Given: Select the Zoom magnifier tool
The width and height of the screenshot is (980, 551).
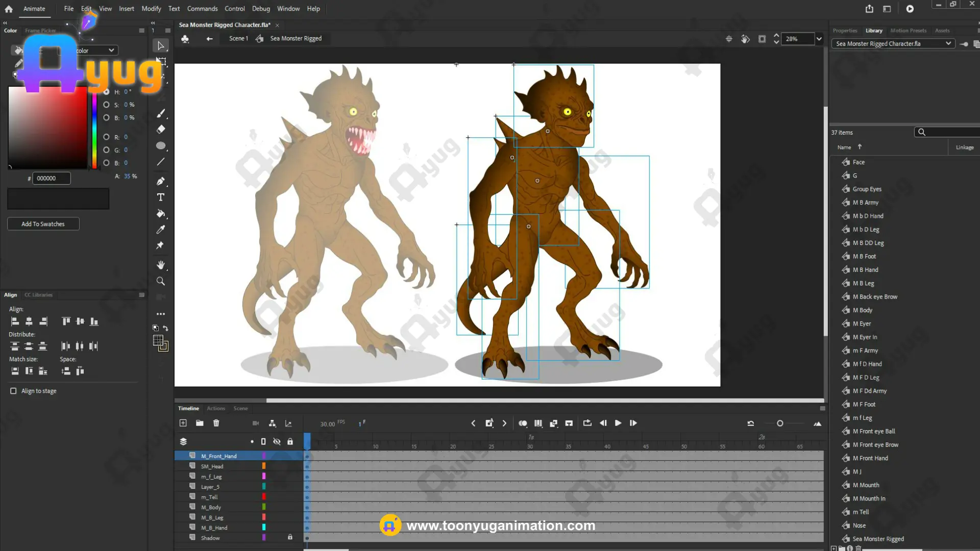Looking at the screenshot, I should (161, 281).
